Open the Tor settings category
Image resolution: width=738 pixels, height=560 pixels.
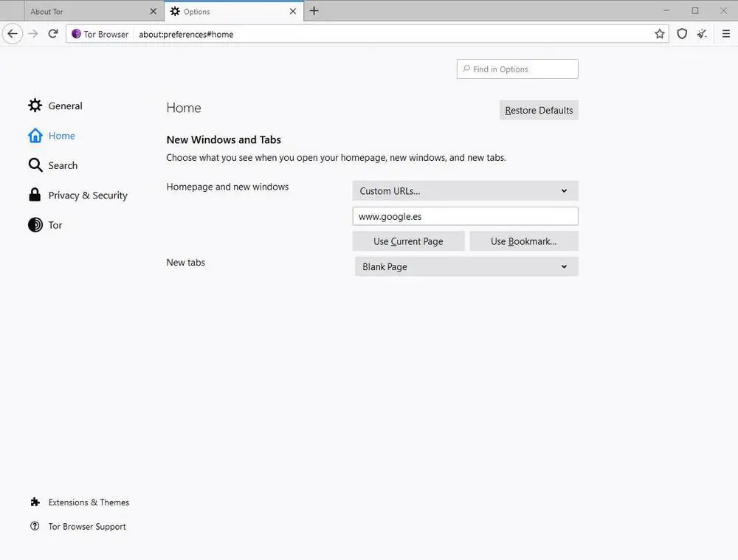[x=46, y=225]
